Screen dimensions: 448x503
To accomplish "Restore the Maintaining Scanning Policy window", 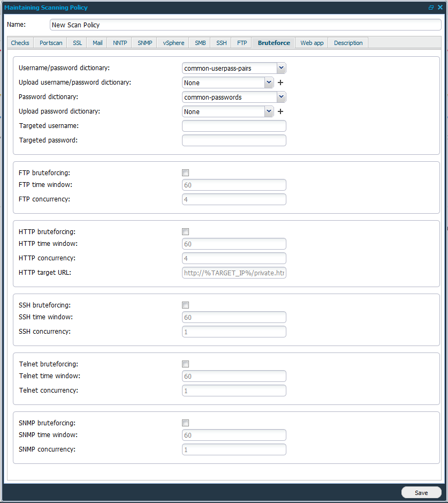I will tap(431, 7).
